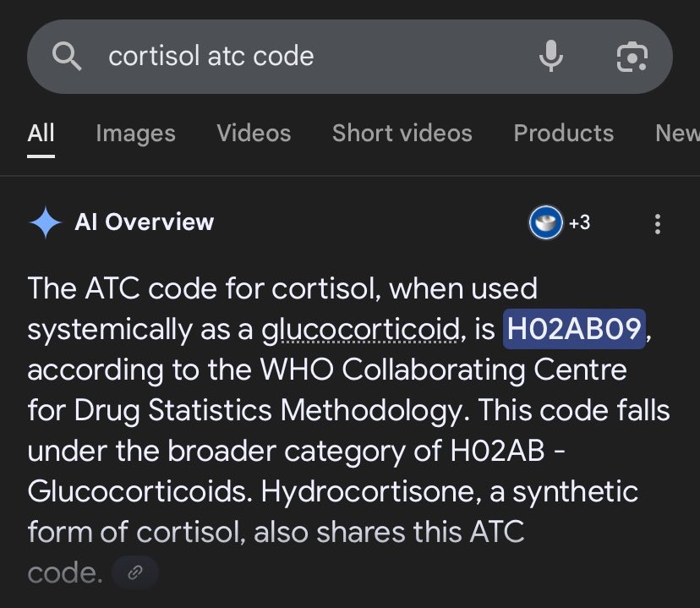Image resolution: width=700 pixels, height=608 pixels.
Task: Open the Short videos tab
Action: (402, 133)
